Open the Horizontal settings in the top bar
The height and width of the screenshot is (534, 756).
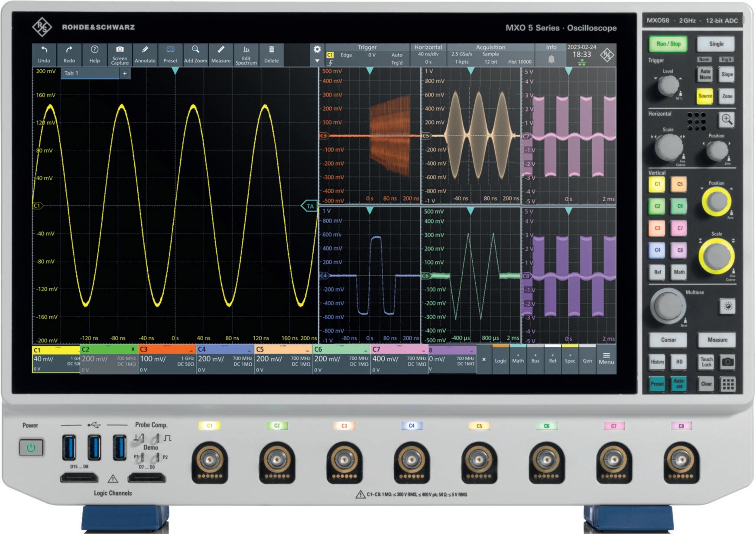tap(428, 55)
